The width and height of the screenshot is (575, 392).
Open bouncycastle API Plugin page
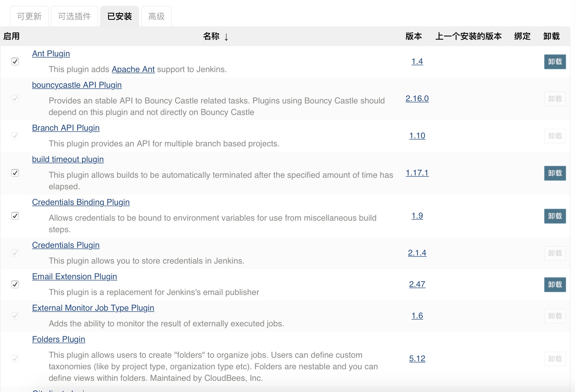77,85
